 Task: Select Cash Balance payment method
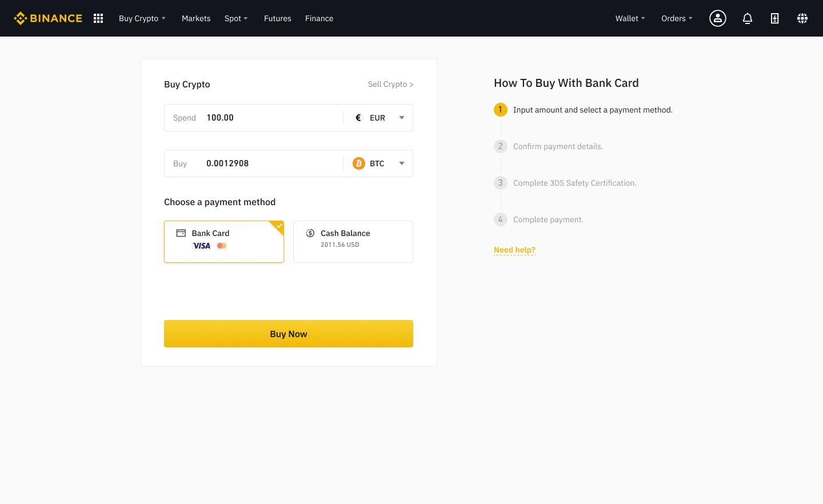[353, 242]
